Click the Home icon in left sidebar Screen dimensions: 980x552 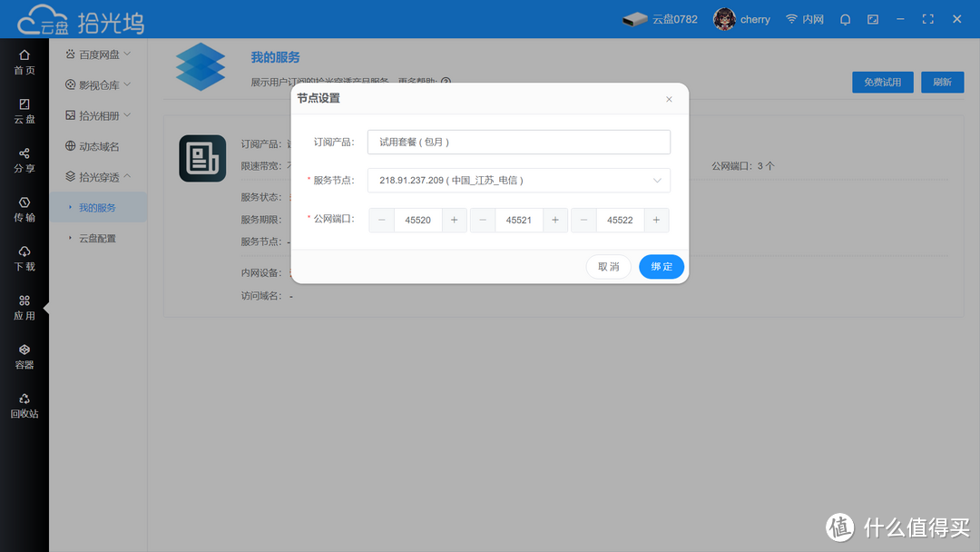click(x=24, y=61)
